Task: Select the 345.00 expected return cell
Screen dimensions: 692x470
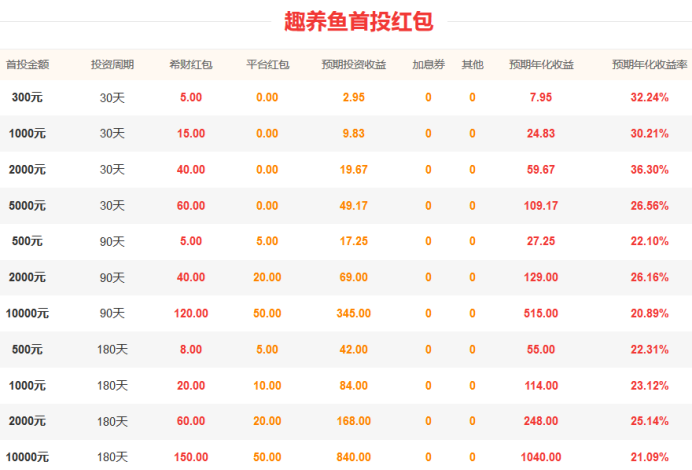Action: [x=354, y=313]
